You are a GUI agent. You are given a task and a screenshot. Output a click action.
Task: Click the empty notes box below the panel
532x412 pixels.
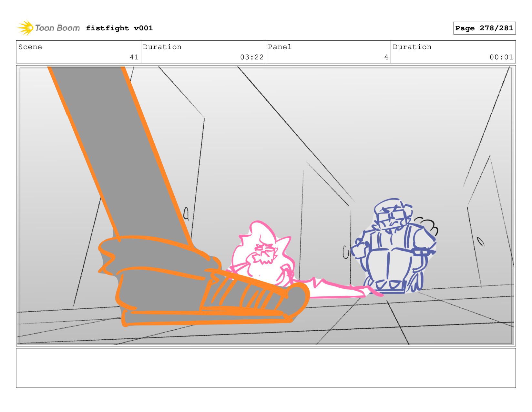click(266, 368)
